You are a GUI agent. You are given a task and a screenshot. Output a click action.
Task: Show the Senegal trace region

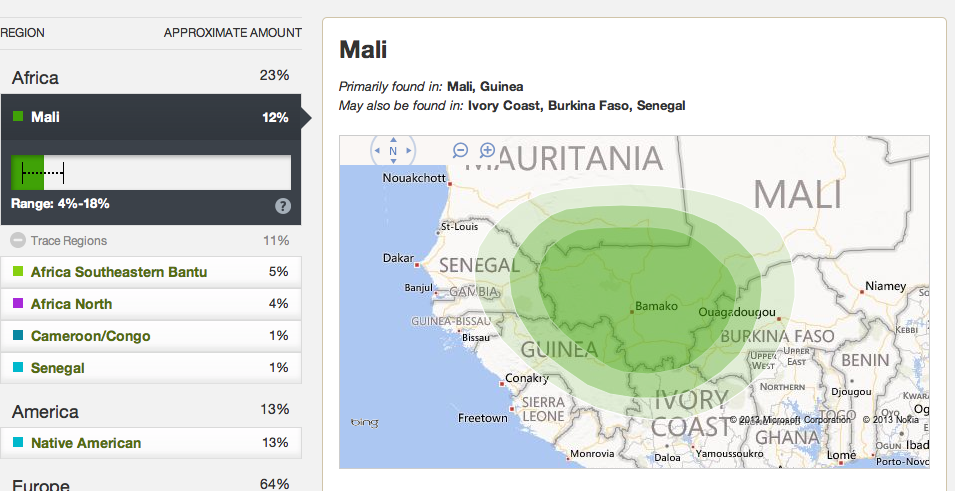[x=57, y=368]
